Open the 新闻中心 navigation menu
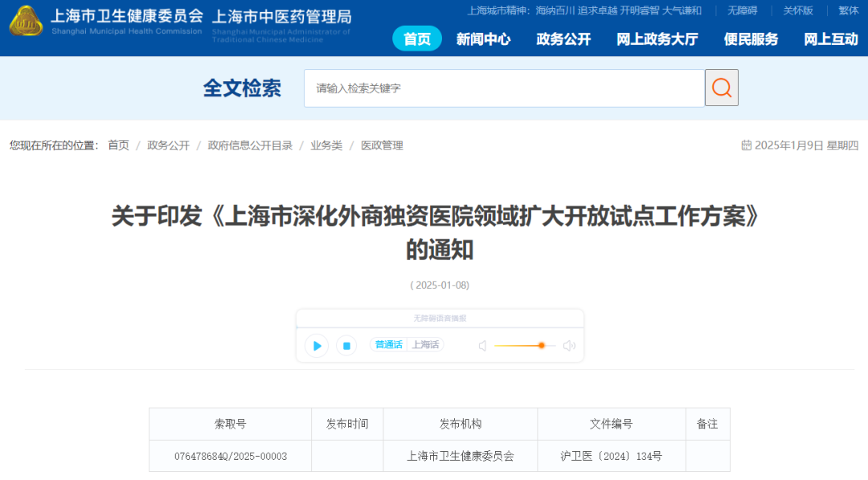 (484, 39)
